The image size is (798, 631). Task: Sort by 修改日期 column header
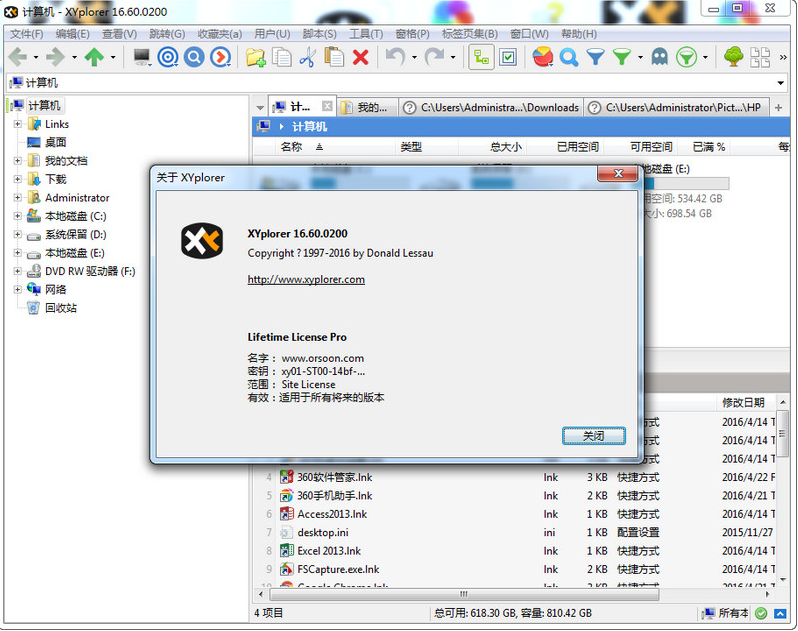(x=744, y=403)
